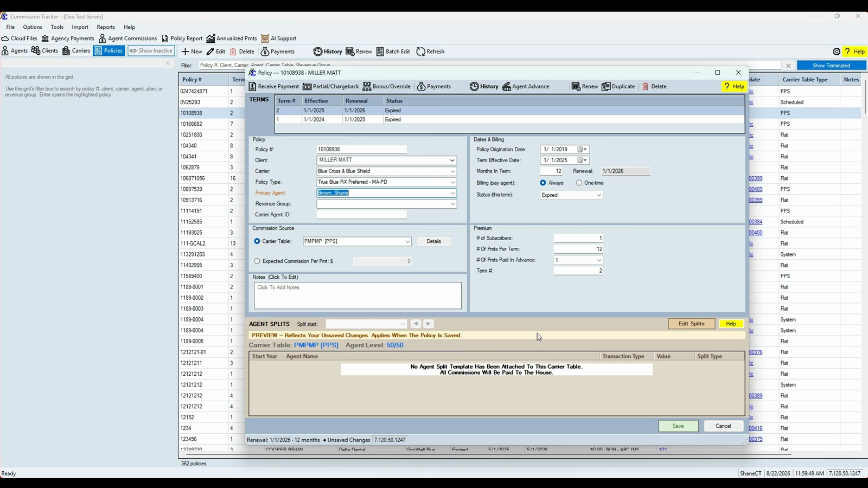Viewport: 868px width, 488px height.
Task: Open the Reports menu
Action: pyautogui.click(x=106, y=27)
